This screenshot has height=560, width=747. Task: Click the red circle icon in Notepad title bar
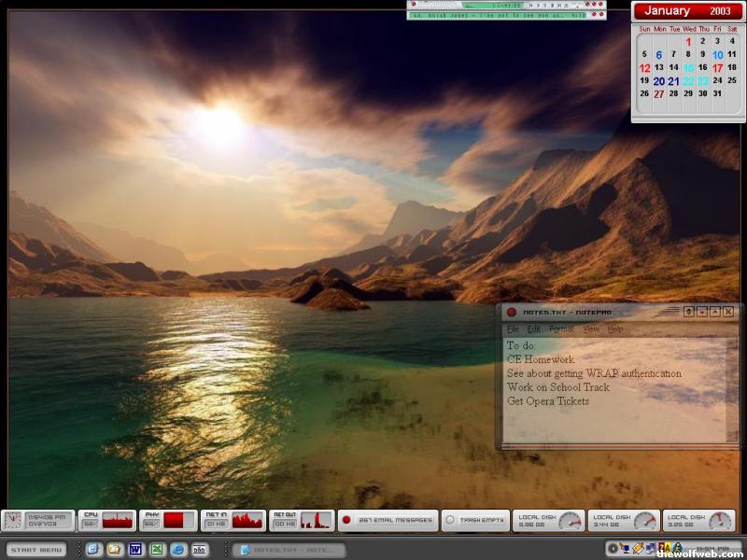tap(512, 312)
